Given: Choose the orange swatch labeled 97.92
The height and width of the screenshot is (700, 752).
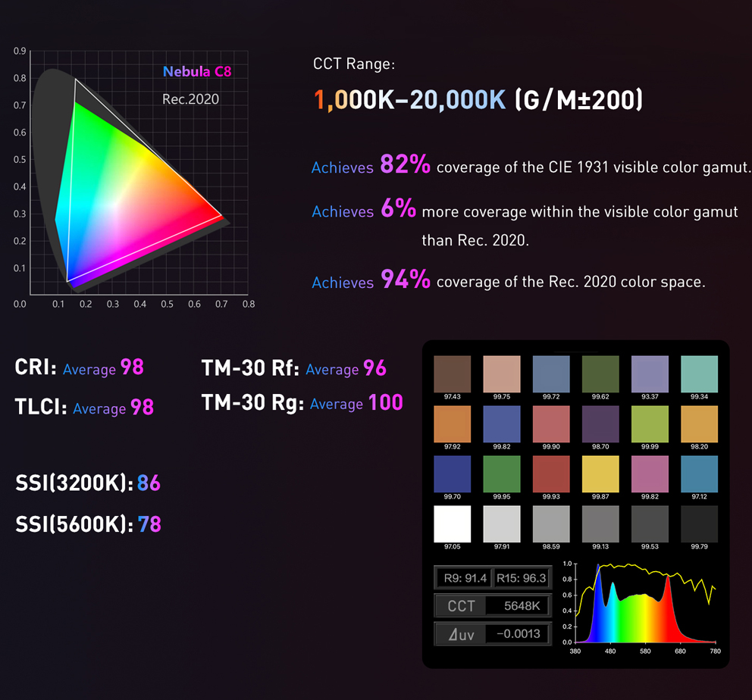Looking at the screenshot, I should coord(452,423).
